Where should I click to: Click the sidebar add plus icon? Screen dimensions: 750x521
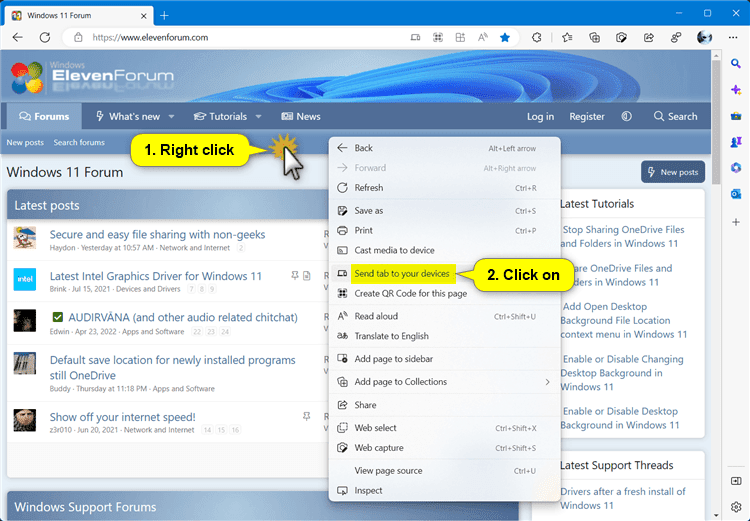[x=736, y=222]
